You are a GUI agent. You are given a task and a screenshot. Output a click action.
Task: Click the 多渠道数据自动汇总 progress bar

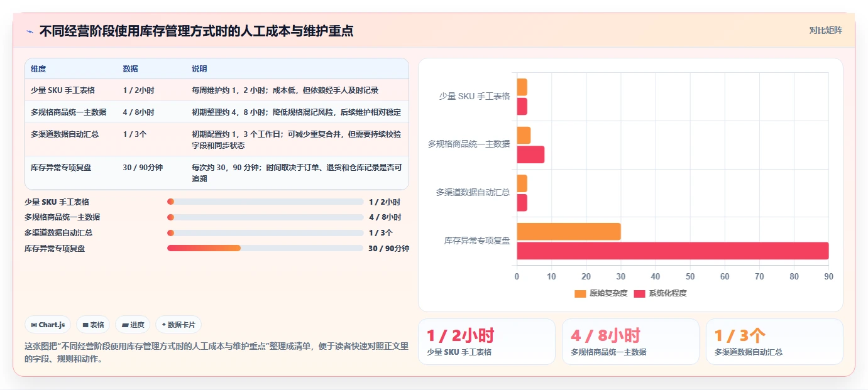click(265, 232)
